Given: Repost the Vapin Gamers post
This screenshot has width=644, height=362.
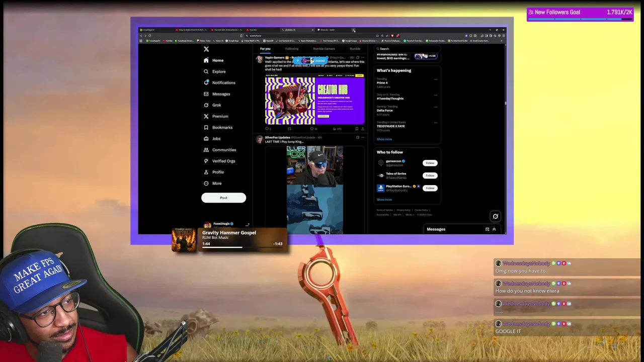Looking at the screenshot, I should pos(289,129).
